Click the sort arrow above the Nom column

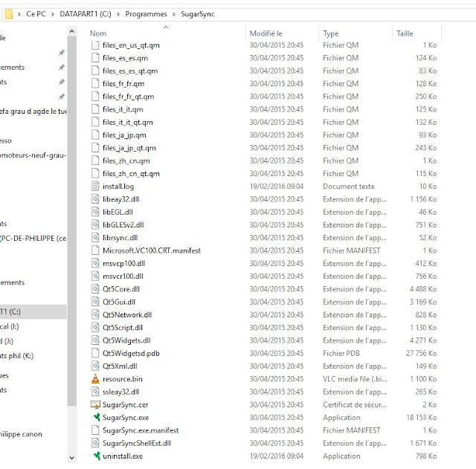tap(166, 28)
